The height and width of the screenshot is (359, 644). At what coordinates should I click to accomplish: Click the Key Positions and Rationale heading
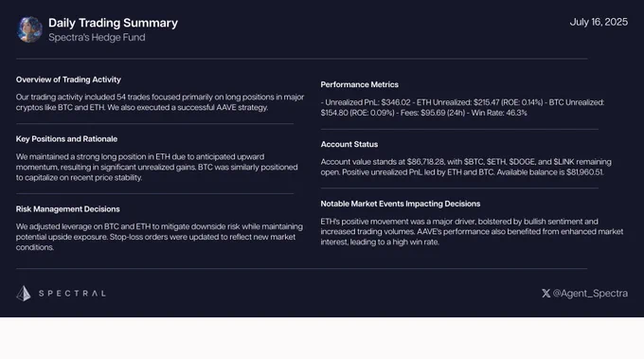pos(66,139)
